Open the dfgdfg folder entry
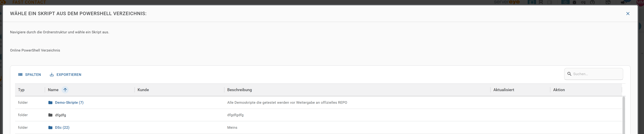Image resolution: width=644 pixels, height=134 pixels. coord(60,115)
